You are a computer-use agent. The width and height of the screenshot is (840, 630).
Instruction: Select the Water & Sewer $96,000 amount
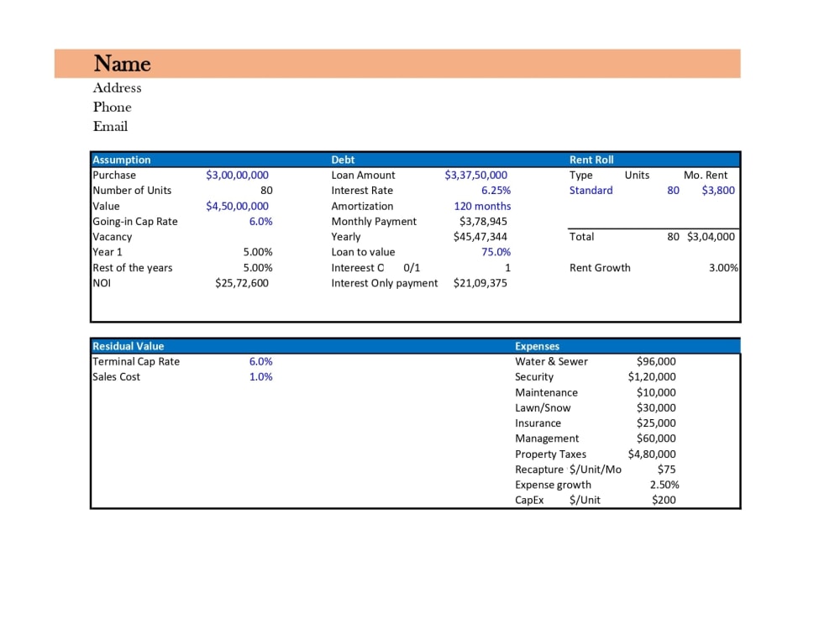point(656,361)
